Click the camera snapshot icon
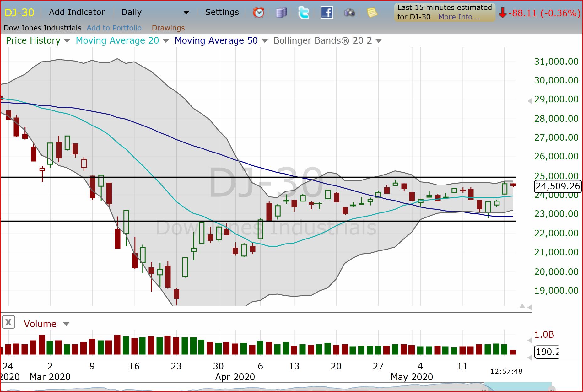 [349, 13]
